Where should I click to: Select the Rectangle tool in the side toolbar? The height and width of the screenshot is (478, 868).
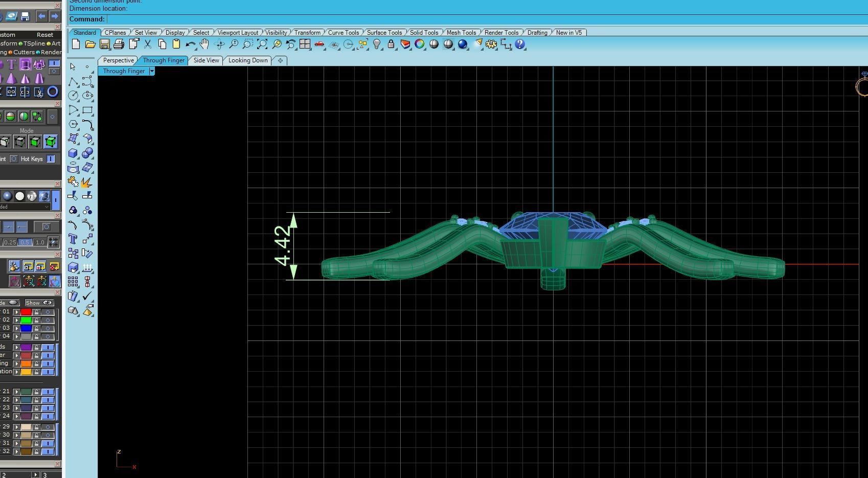(87, 110)
